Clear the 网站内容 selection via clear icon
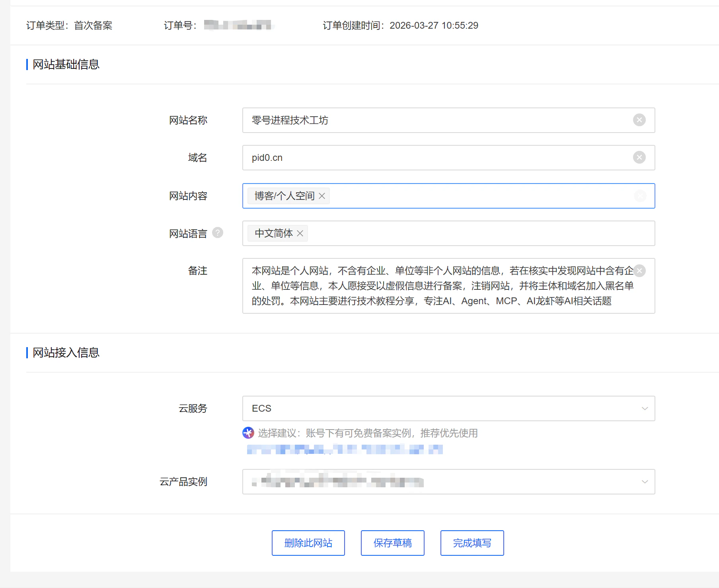 (640, 196)
